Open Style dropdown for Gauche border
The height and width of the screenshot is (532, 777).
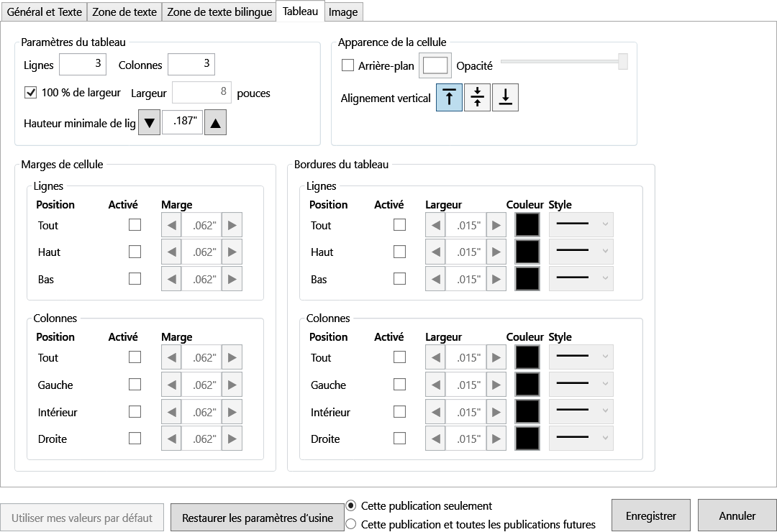(x=581, y=385)
